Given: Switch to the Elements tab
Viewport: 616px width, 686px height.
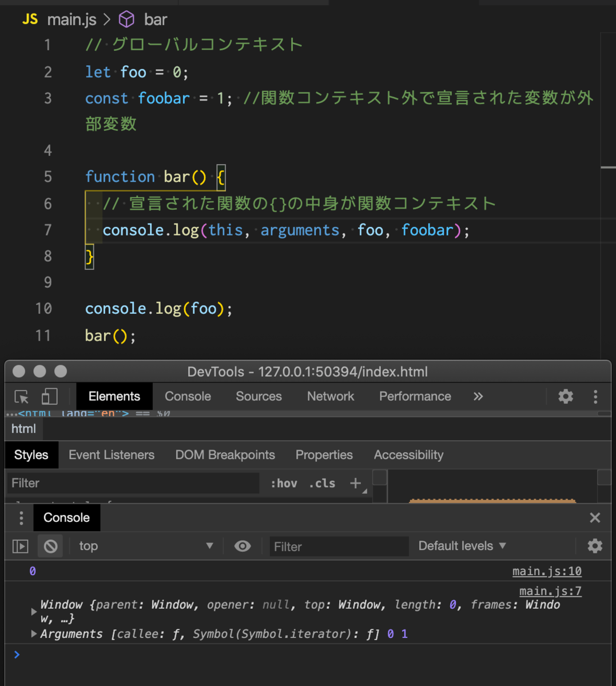Looking at the screenshot, I should [114, 396].
